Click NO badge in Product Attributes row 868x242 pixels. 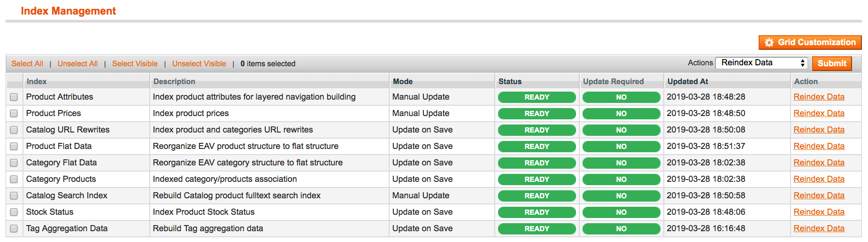coord(621,97)
